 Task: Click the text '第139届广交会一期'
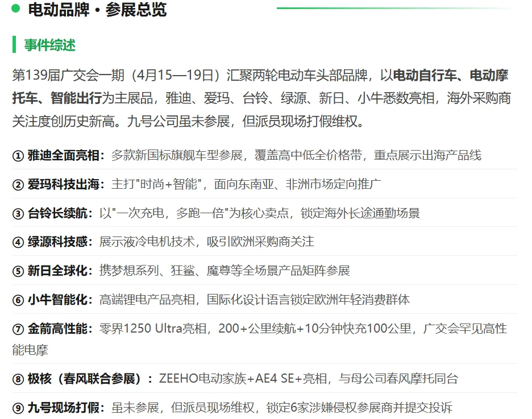[68, 75]
